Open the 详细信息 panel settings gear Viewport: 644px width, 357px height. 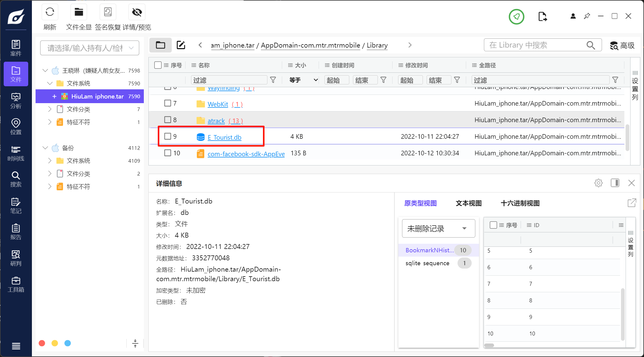click(x=598, y=183)
